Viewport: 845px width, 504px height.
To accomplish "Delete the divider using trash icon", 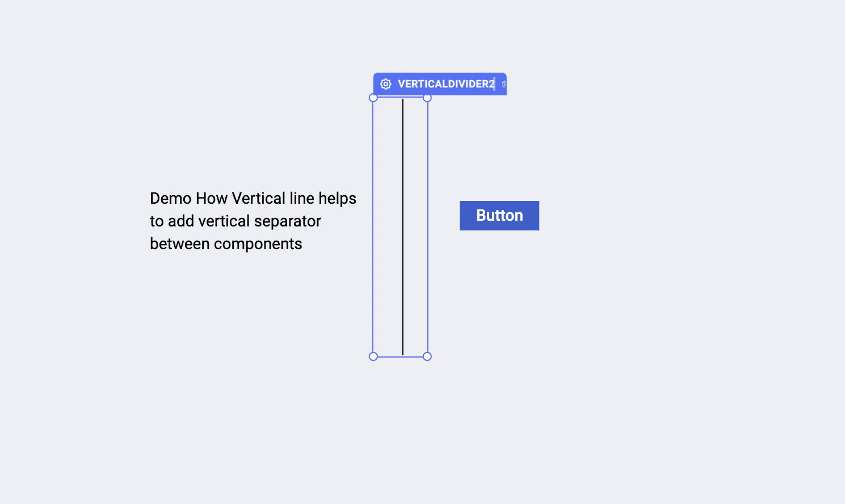I will coord(503,84).
